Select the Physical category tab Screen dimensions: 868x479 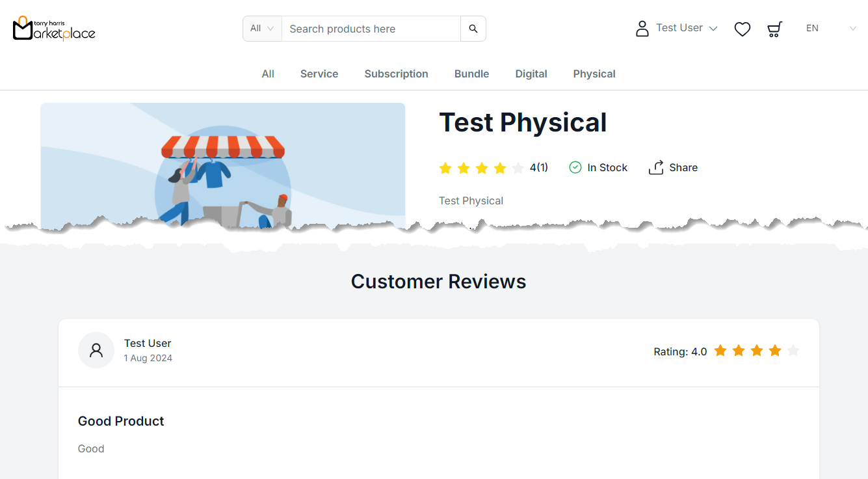[x=594, y=74]
